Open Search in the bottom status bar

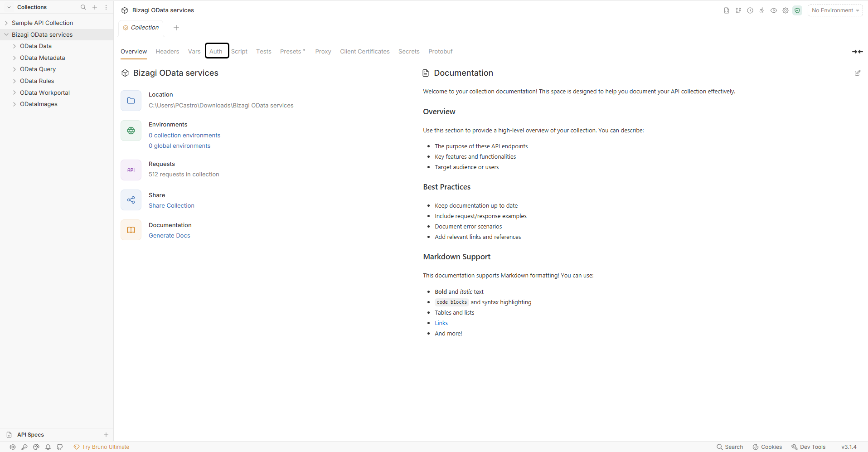pos(730,447)
